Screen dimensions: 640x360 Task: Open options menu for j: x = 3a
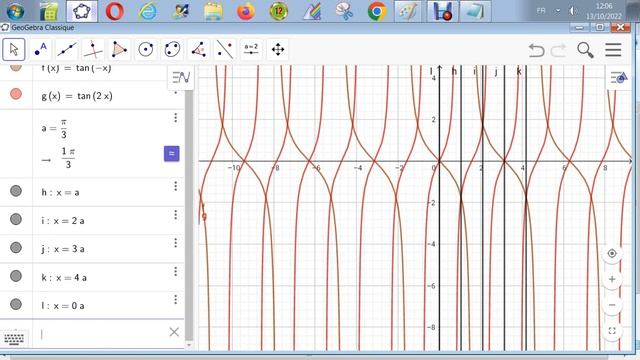pyautogui.click(x=176, y=243)
